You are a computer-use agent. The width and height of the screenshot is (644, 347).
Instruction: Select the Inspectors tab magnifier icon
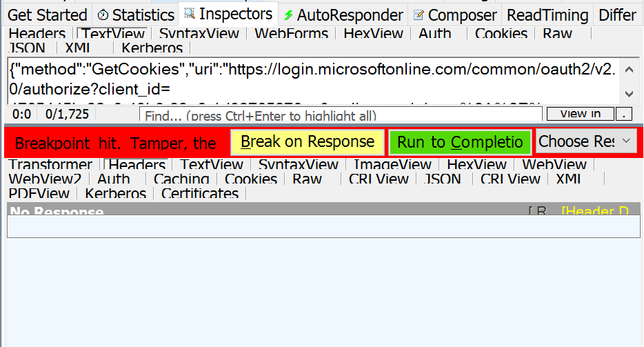[190, 14]
